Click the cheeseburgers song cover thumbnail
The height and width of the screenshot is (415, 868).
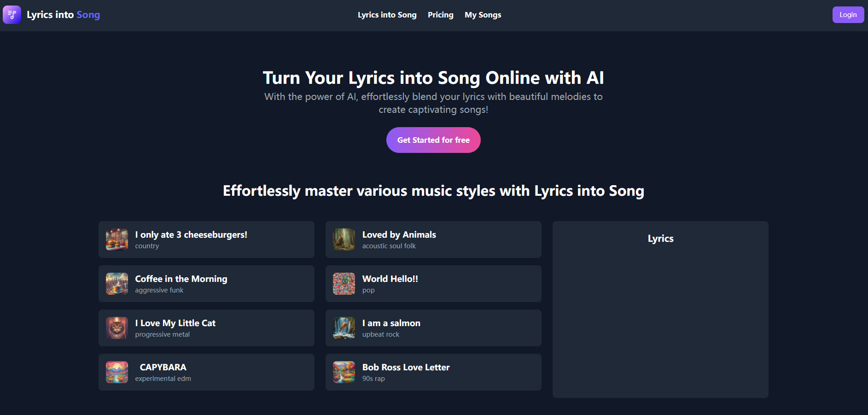[117, 240]
